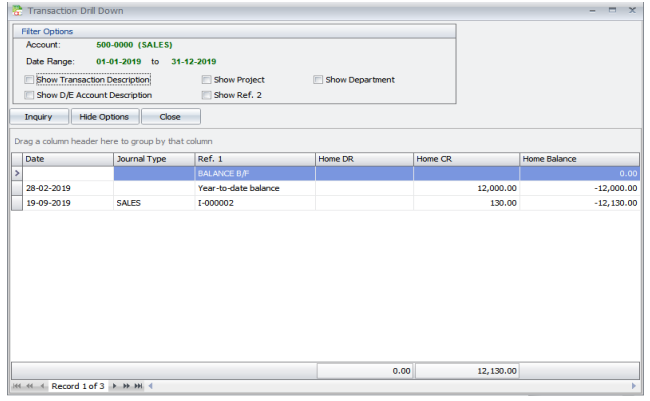Image resolution: width=650 pixels, height=401 pixels.
Task: Go to the next record arrow
Action: tap(114, 386)
